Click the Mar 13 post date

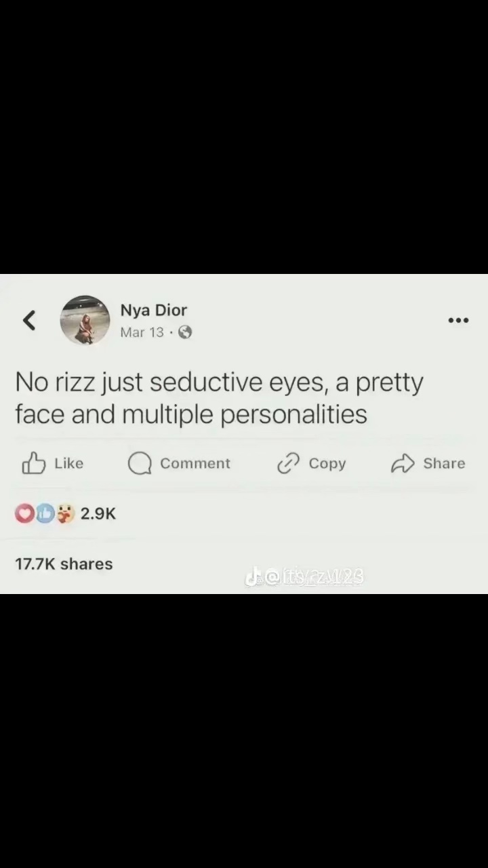(x=142, y=332)
